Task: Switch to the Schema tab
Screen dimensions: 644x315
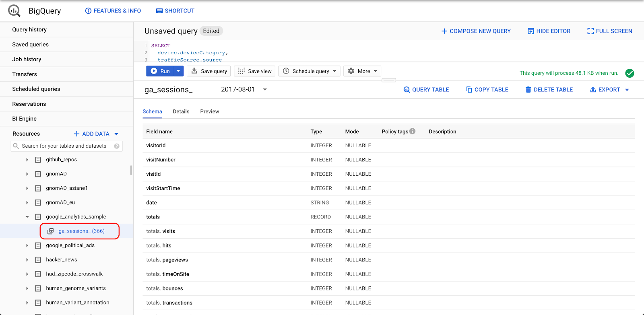Action: 152,111
